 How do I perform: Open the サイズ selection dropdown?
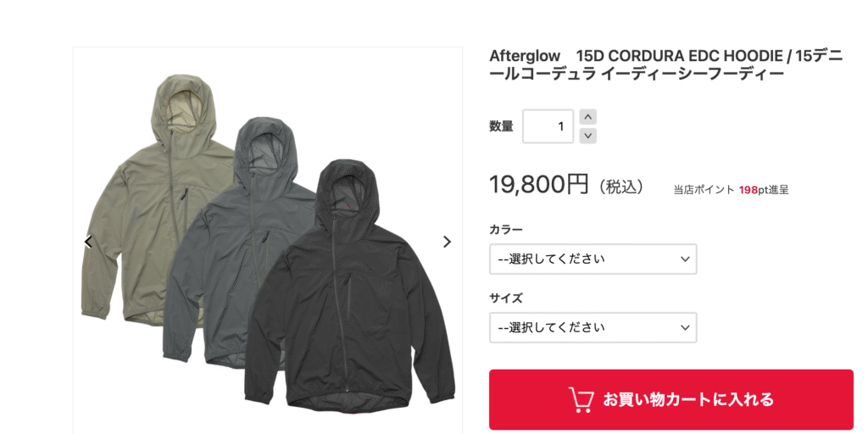click(x=593, y=327)
